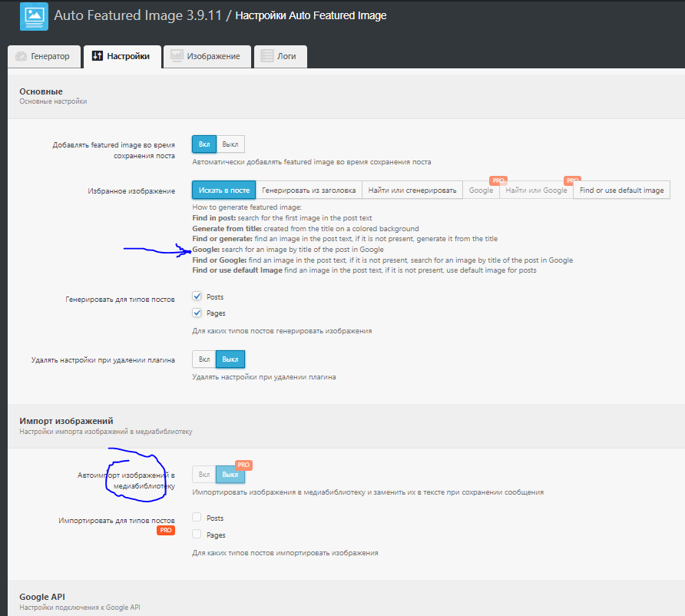Select Генерировать из заголовка option

(x=309, y=190)
